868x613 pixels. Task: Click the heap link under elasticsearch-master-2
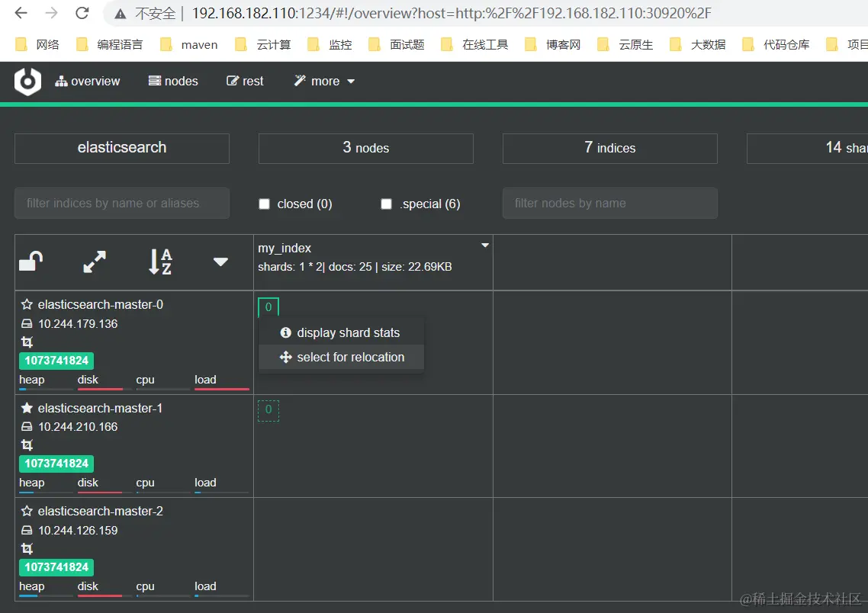(x=31, y=586)
